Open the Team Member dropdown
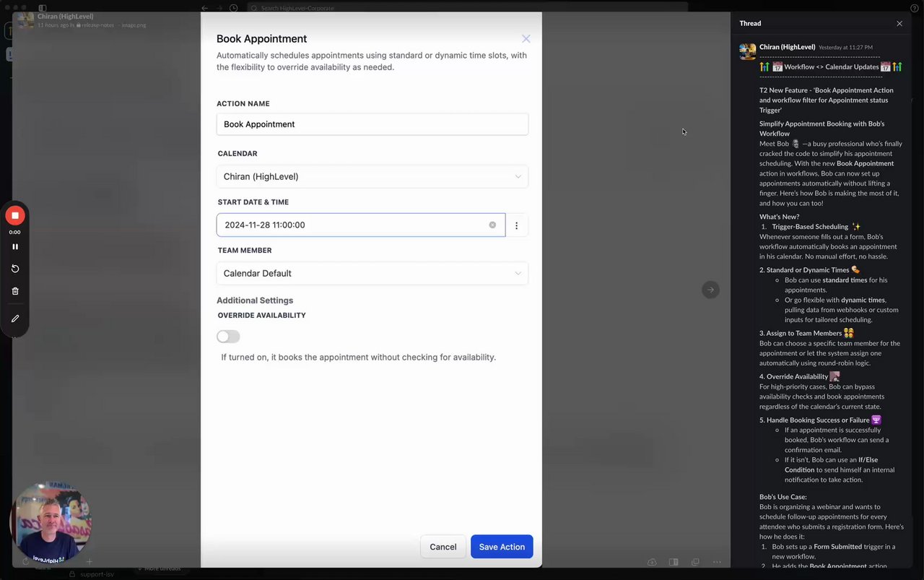The image size is (924, 580). [x=372, y=274]
